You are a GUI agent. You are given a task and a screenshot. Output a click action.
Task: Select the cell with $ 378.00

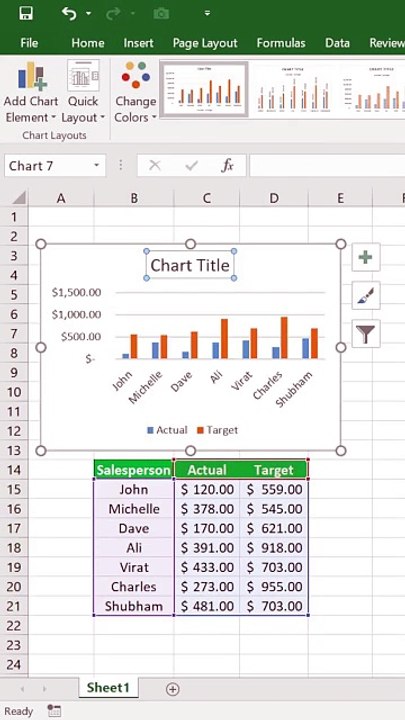pos(207,509)
